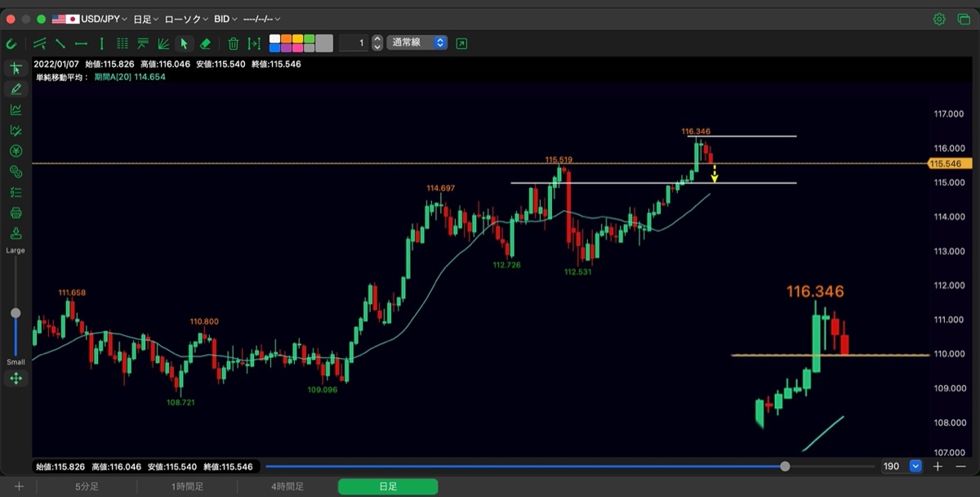This screenshot has width=980, height=497.
Task: Zoom out chart with minus button at bottom right
Action: (960, 467)
